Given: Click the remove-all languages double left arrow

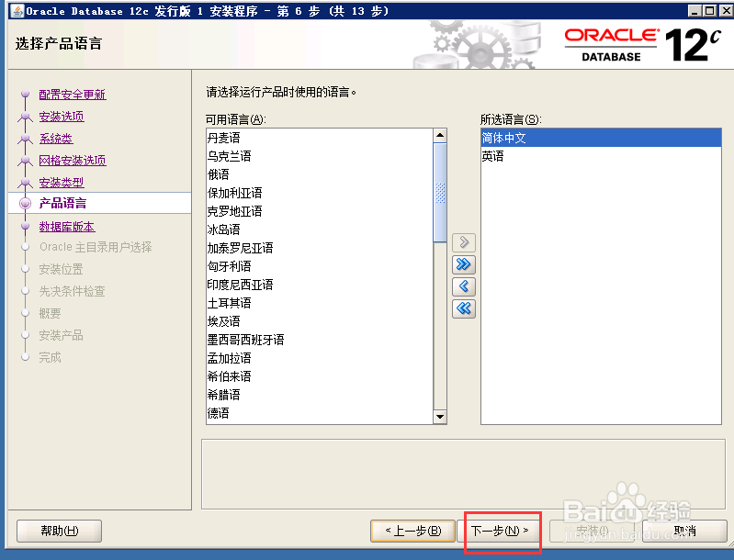Looking at the screenshot, I should [463, 308].
